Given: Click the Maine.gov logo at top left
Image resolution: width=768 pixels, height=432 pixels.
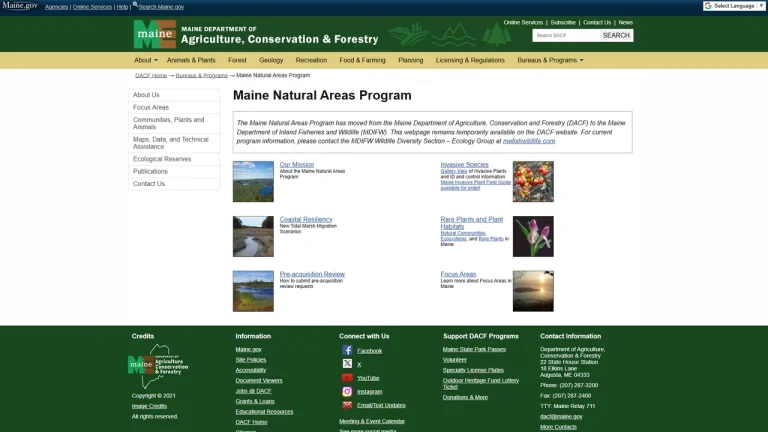Looking at the screenshot, I should coord(20,6).
